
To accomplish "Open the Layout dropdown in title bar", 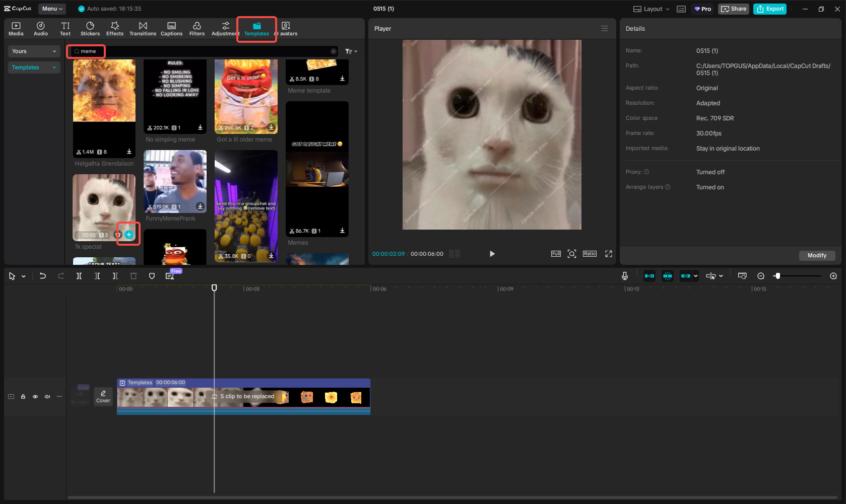I will tap(652, 9).
